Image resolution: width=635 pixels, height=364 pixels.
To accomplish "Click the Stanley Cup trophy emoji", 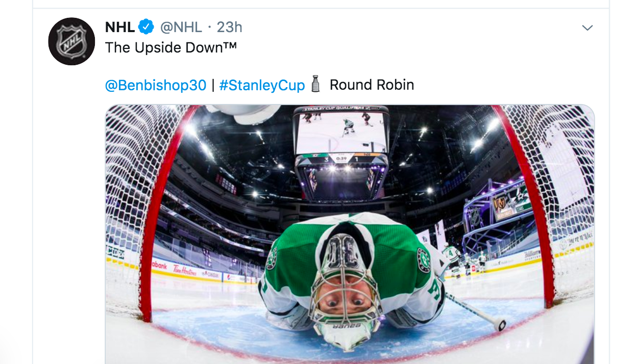I will pos(316,84).
